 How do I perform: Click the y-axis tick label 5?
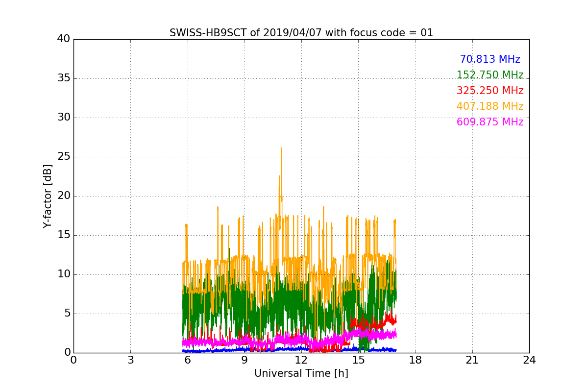point(67,314)
